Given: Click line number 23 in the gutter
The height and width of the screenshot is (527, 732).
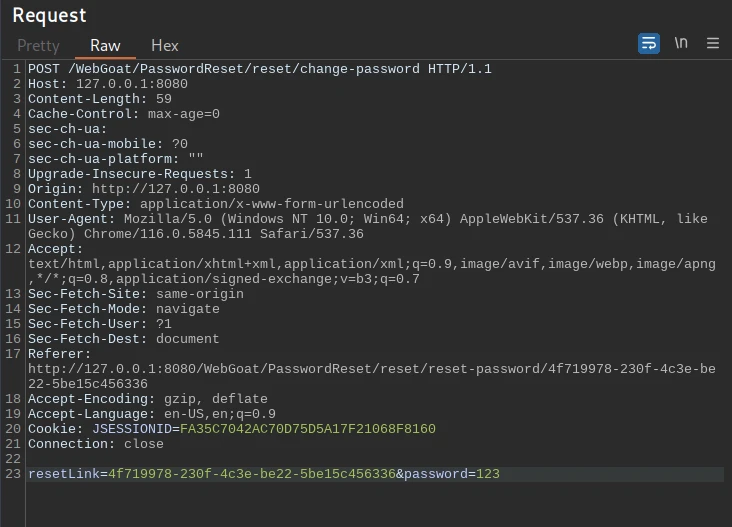Looking at the screenshot, I should [12, 474].
